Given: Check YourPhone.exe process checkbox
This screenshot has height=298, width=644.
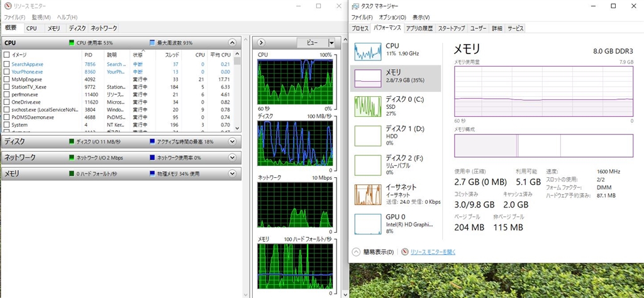Looking at the screenshot, I should coord(6,72).
